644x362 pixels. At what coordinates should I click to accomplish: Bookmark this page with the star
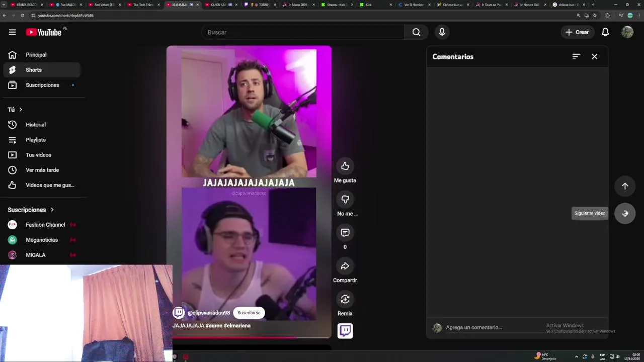[x=595, y=16]
